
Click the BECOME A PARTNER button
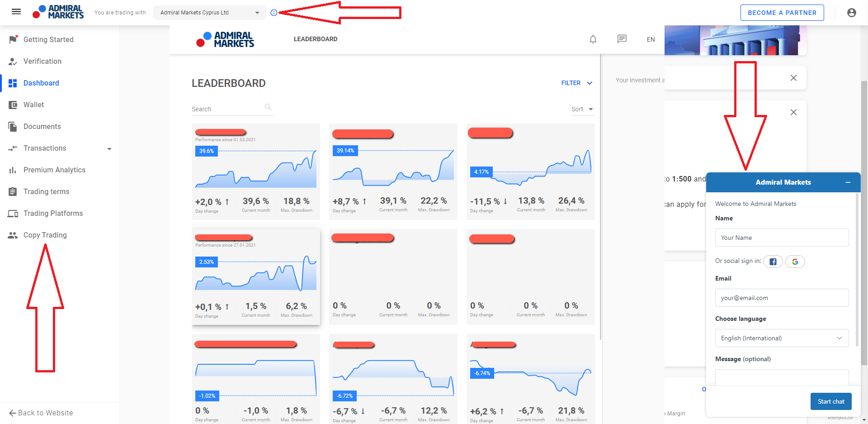[782, 13]
